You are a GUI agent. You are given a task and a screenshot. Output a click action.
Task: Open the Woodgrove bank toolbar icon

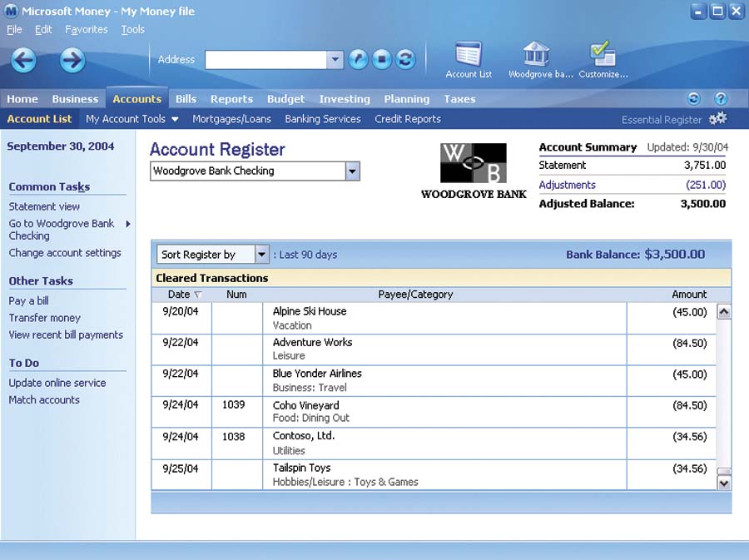[x=540, y=60]
